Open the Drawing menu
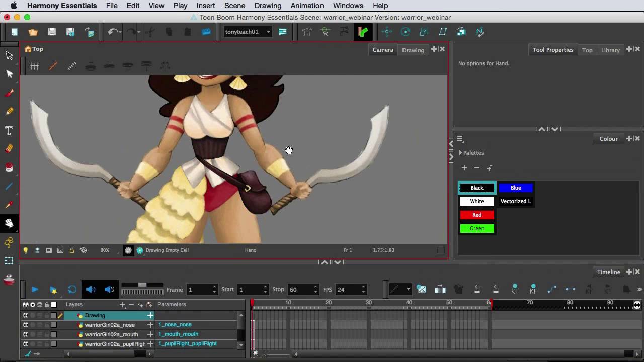 pos(268,6)
